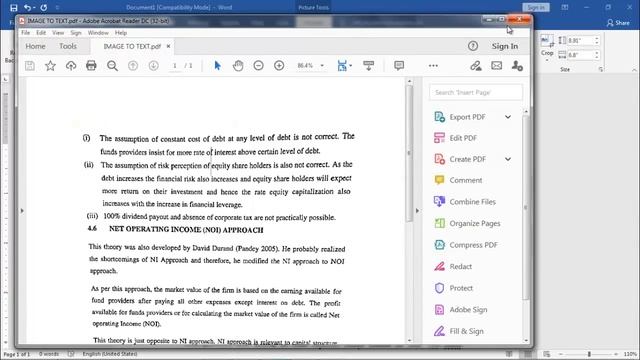Open the View menu in Acrobat
640x360 pixels.
(x=58, y=33)
